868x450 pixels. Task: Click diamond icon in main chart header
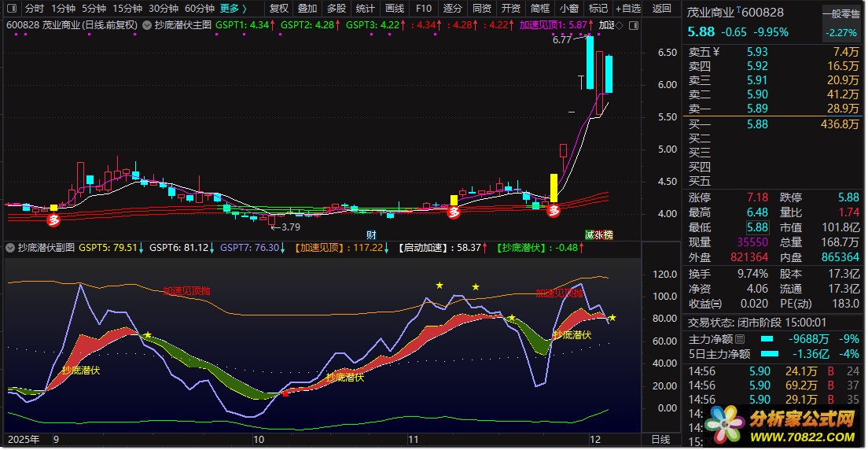620,25
